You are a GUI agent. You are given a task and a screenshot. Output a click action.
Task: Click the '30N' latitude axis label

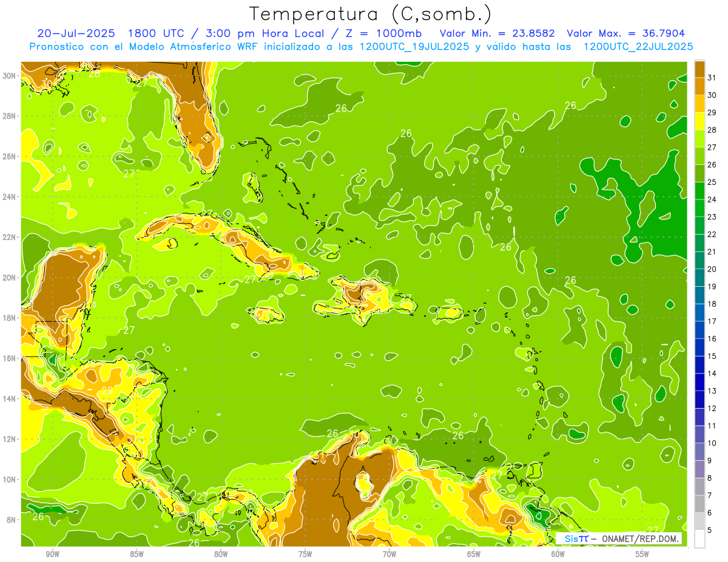[x=8, y=76]
